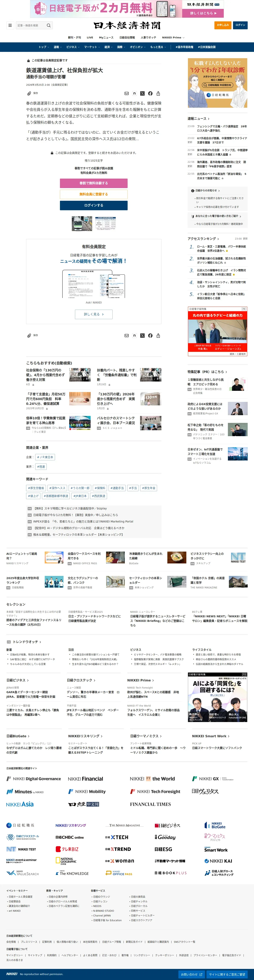Screen dimensions: 254x980
Task: Click 詳しく見る in the Ask! NIKKEI panel
Action: [x=94, y=314]
